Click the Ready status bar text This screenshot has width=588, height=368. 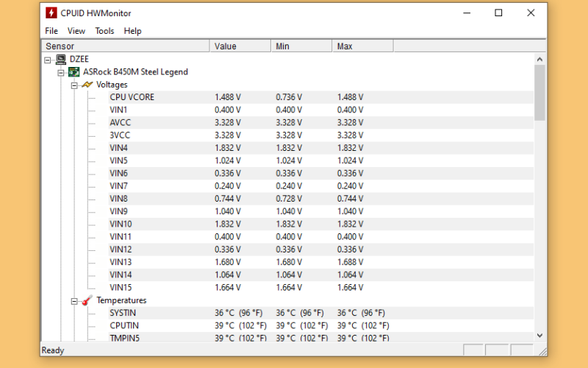53,350
